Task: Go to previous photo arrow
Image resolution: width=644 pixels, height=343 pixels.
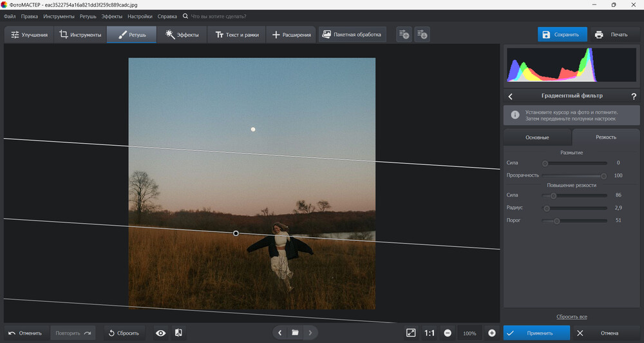Action: pyautogui.click(x=279, y=333)
